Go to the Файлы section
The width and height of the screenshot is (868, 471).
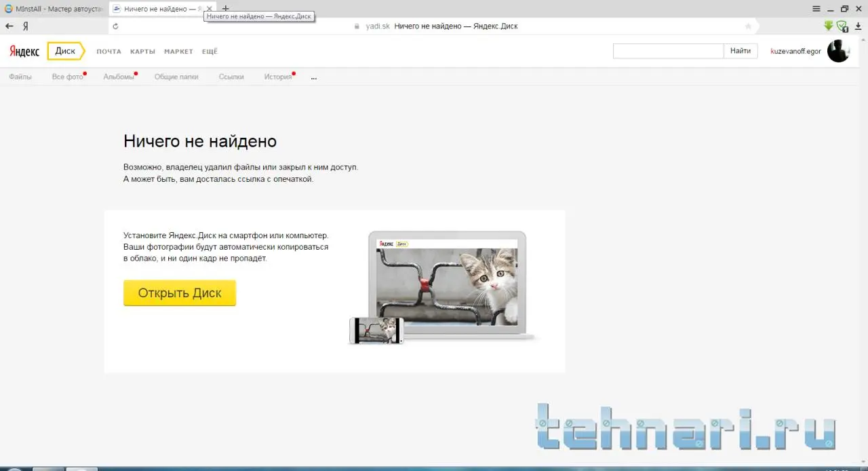(x=20, y=77)
